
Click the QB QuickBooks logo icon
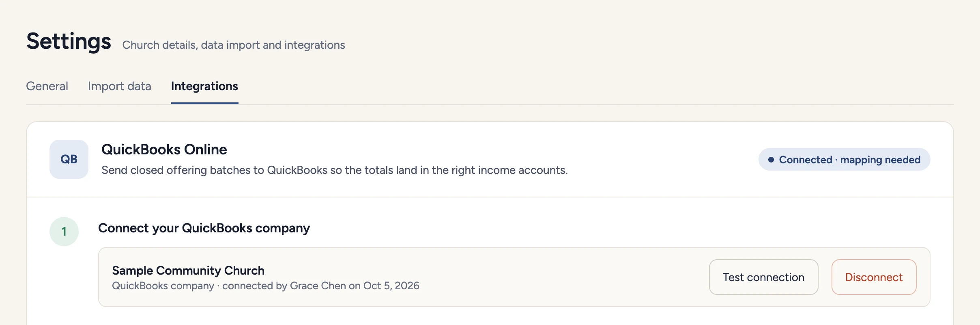coord(69,159)
